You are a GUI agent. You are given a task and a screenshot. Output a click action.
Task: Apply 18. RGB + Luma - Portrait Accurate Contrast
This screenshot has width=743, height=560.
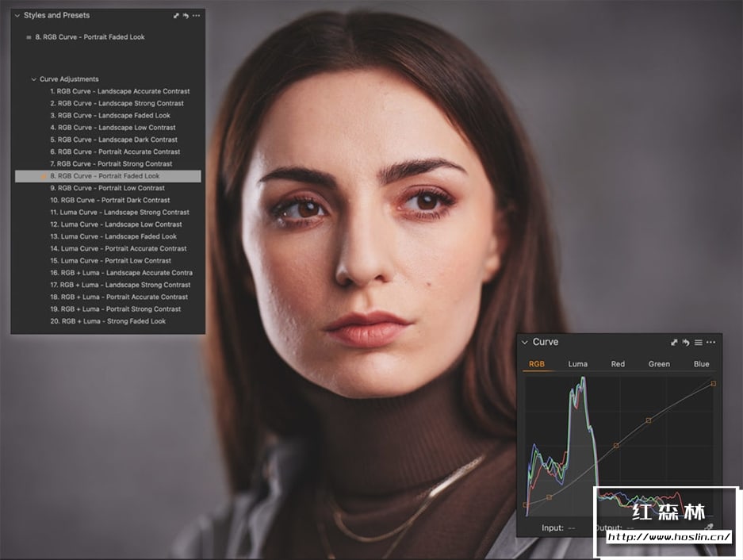pos(119,297)
